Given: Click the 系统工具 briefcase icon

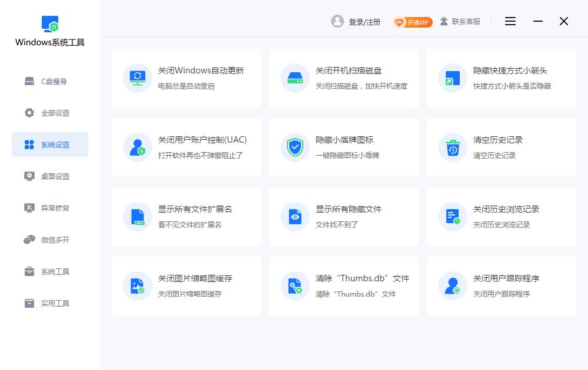Looking at the screenshot, I should pos(29,271).
